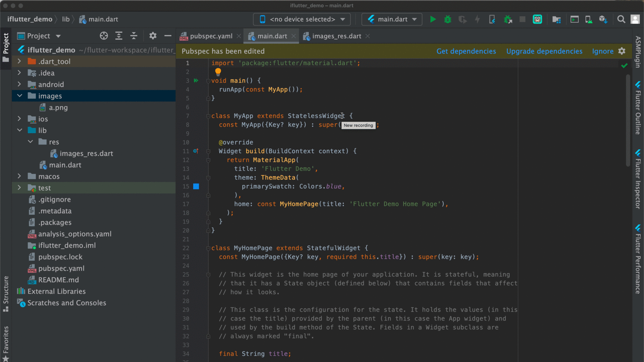Click the editor vertical scrollbar
The width and height of the screenshot is (644, 362).
coord(628,121)
